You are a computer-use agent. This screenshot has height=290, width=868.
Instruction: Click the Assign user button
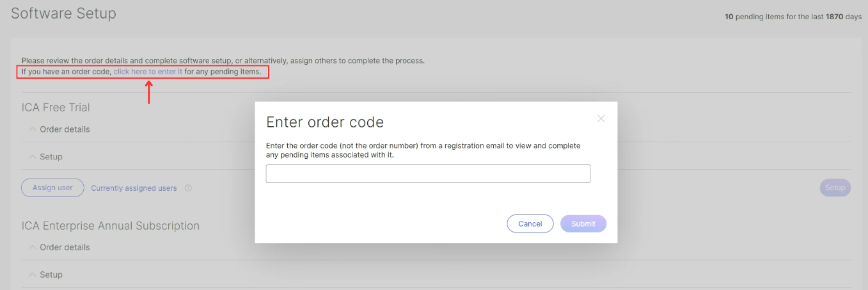click(x=52, y=188)
